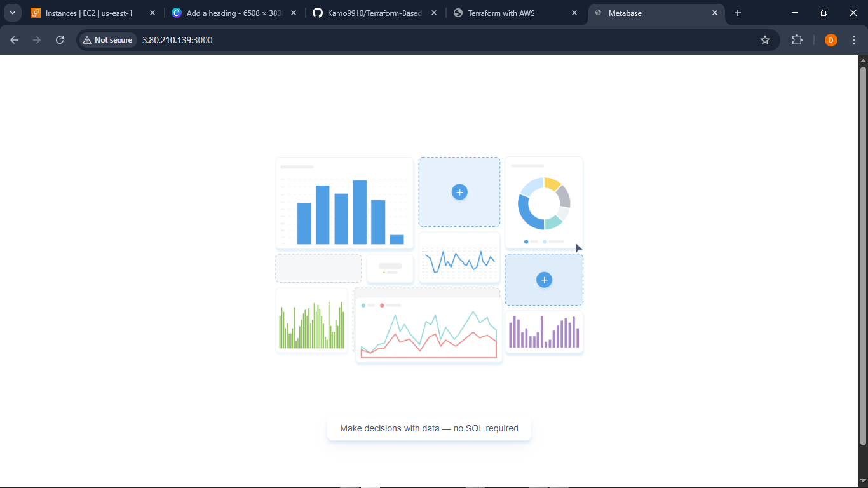The image size is (868, 488).
Task: Close the Metabase tab
Action: [715, 13]
